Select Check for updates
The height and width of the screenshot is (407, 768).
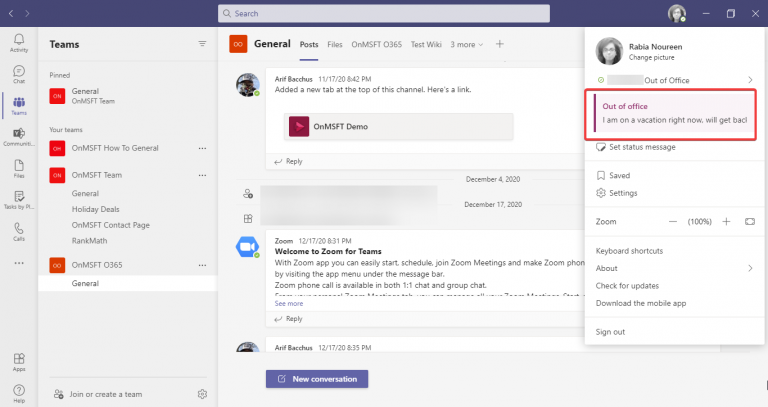coord(627,286)
